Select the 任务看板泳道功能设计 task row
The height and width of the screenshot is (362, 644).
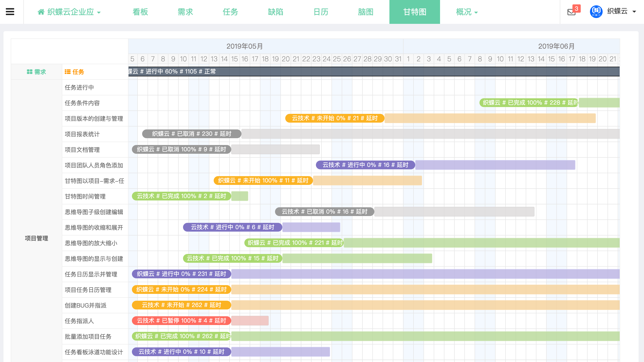click(95, 352)
